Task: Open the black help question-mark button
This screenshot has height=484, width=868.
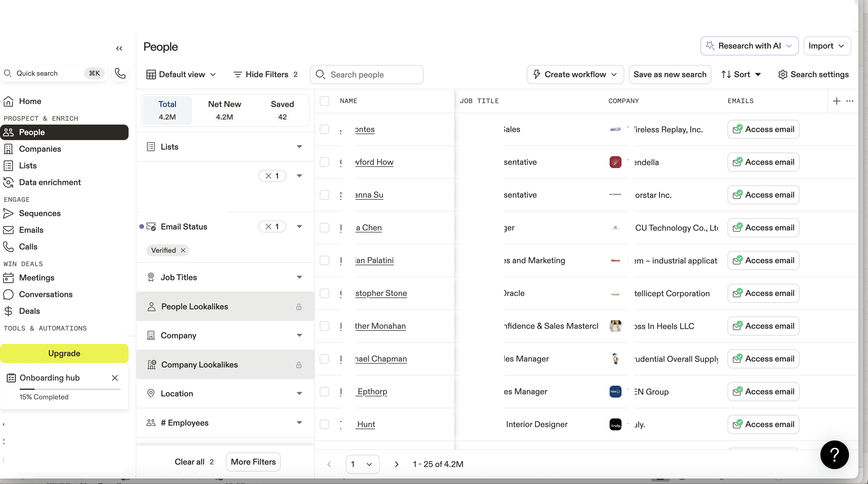Action: (834, 455)
